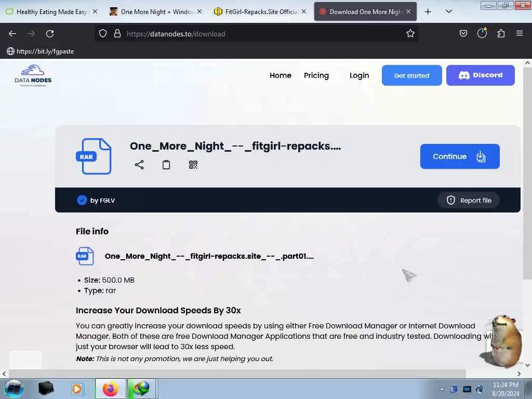Click the share icon under the file title
Viewport: 532px width, 399px height.
[x=139, y=165]
